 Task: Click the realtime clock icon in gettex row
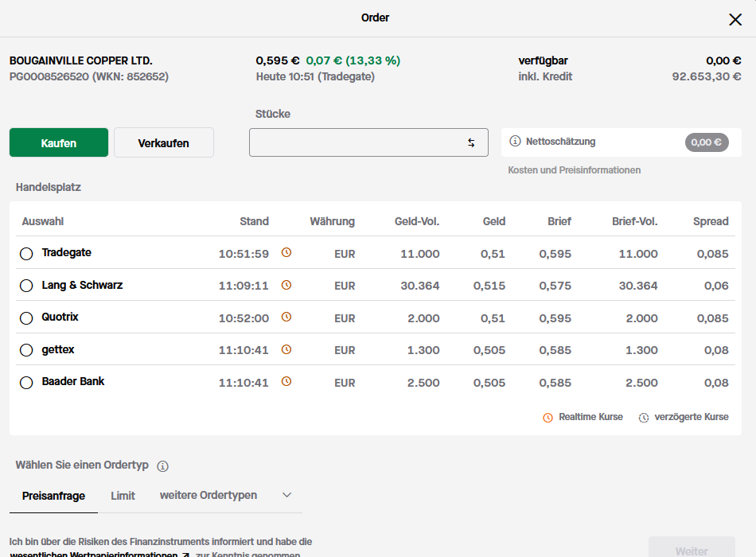(x=286, y=349)
